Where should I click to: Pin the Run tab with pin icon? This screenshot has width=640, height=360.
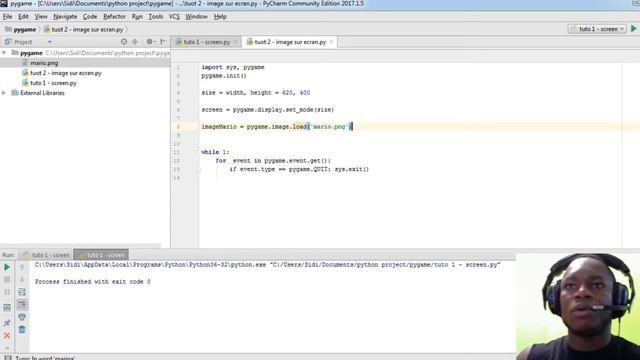[x=7, y=323]
